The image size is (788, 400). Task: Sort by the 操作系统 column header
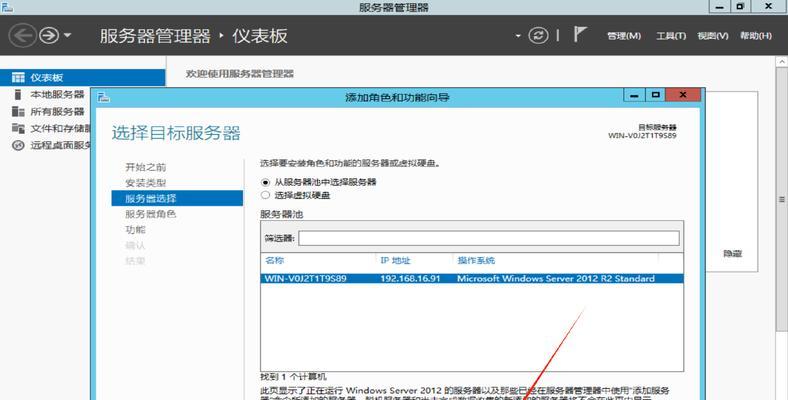(476, 260)
